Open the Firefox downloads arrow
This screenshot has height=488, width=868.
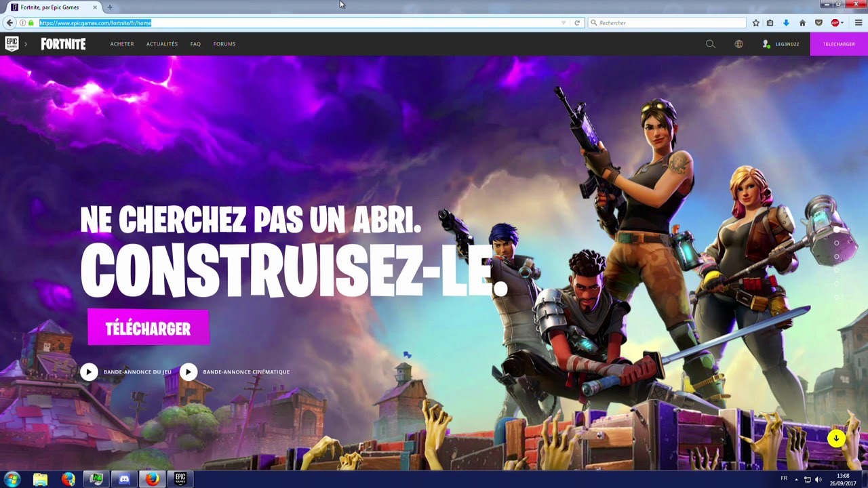point(786,22)
